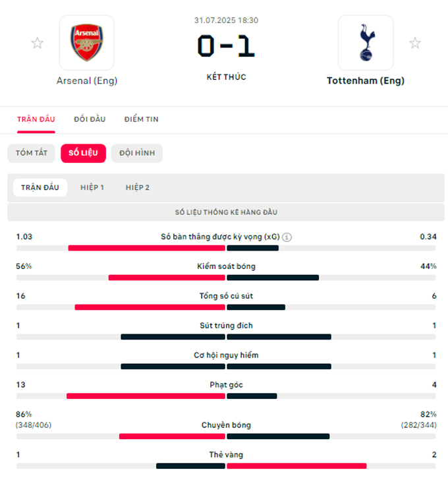Open the Arsenal (Eng) team name link

click(x=87, y=81)
